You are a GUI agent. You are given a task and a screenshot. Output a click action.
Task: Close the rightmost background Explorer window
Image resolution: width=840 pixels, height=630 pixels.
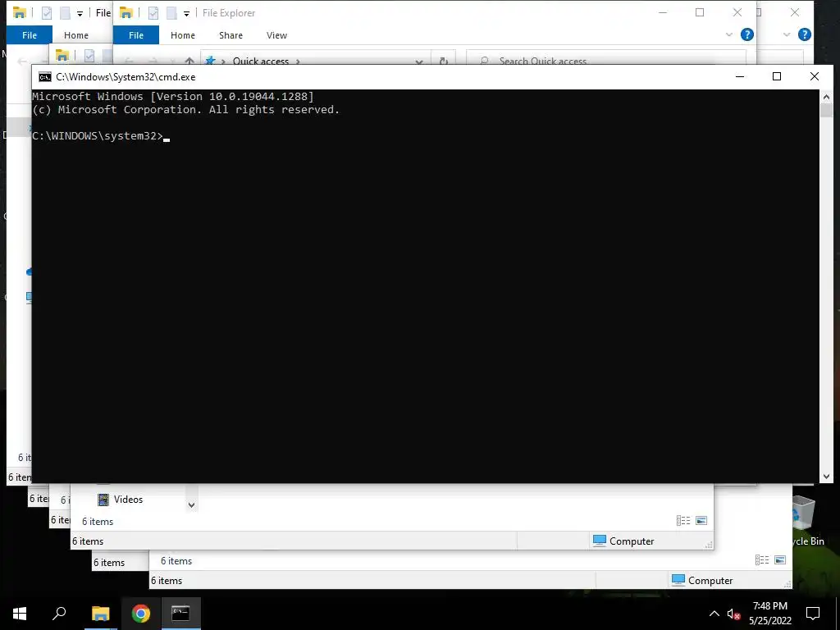point(795,13)
